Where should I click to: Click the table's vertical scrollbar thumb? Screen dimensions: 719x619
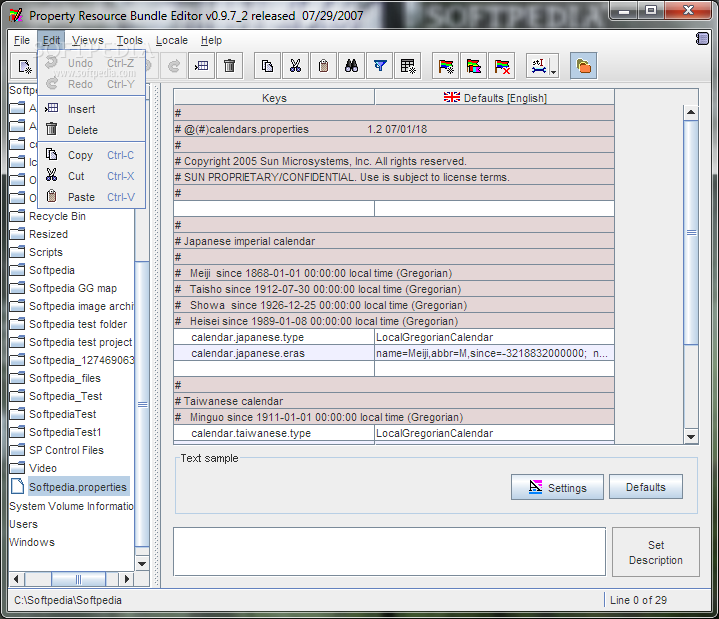click(x=691, y=232)
